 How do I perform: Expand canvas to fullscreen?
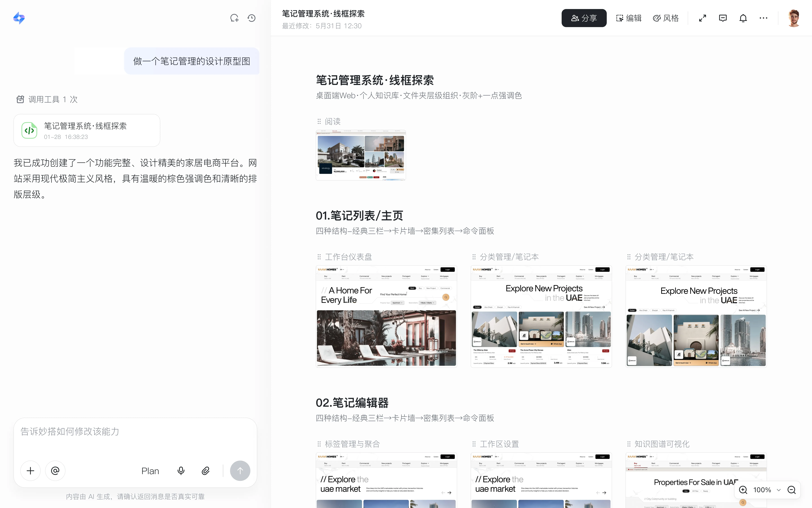[x=703, y=18]
